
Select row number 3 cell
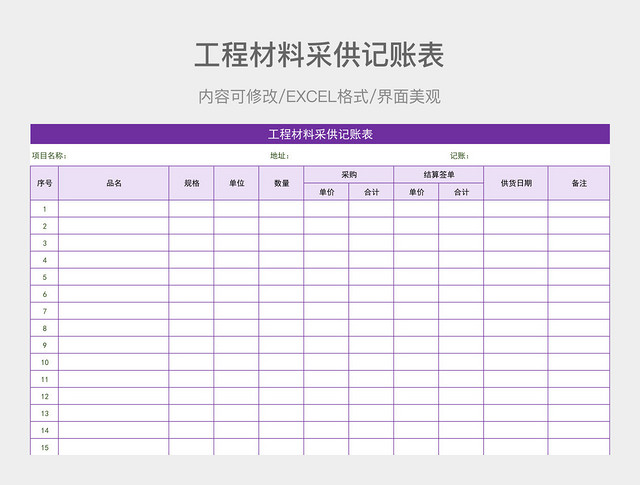pyautogui.click(x=44, y=243)
